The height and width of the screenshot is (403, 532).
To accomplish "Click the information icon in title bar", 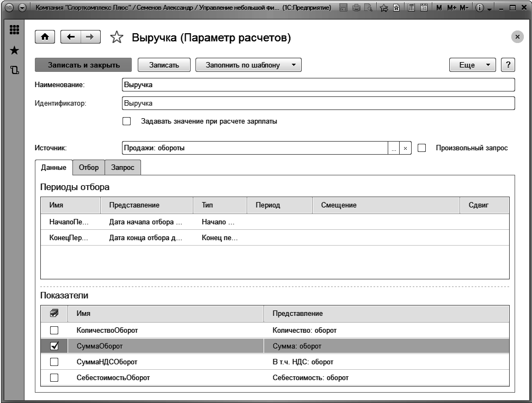I will [480, 9].
